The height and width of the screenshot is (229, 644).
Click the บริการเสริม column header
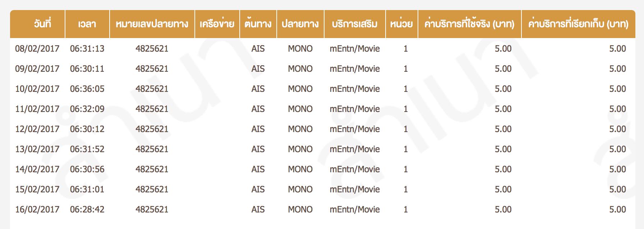355,24
